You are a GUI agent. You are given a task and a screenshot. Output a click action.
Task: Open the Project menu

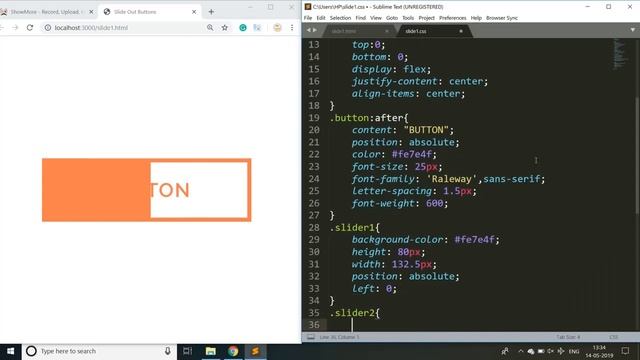point(426,18)
